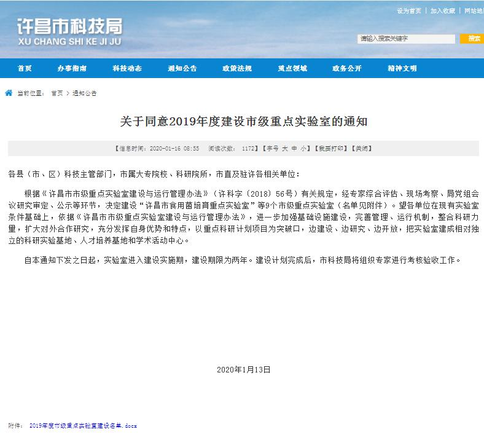Click the home icon in breadcrumb
Viewport: 484px width, 448px height.
click(9, 93)
